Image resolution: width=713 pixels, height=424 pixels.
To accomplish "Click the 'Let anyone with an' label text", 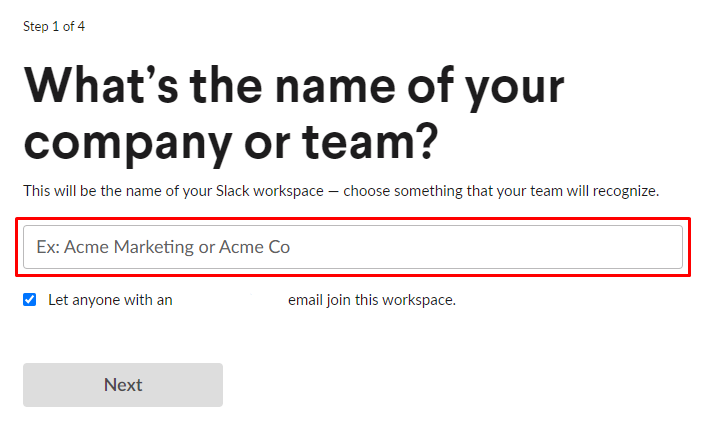I will (110, 299).
